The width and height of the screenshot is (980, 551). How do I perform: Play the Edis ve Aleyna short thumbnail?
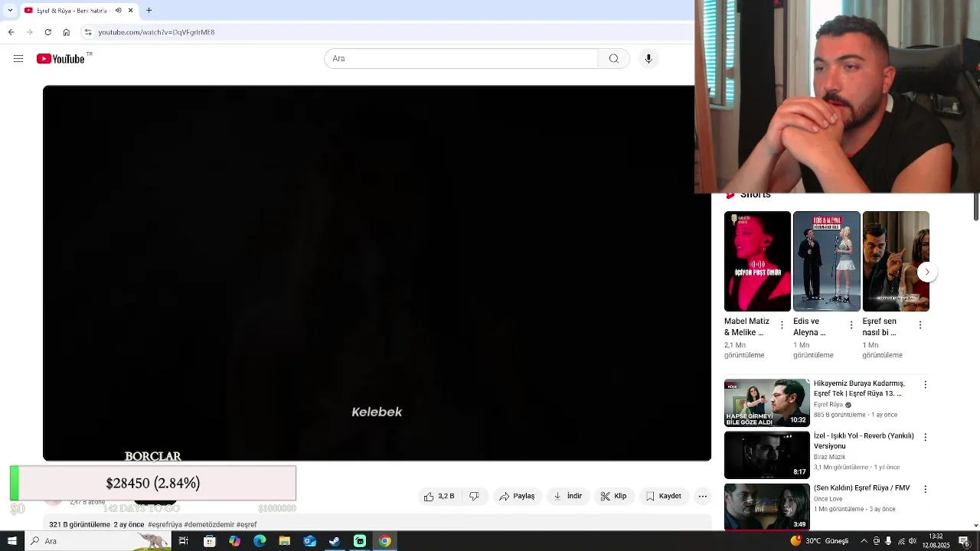coord(827,262)
